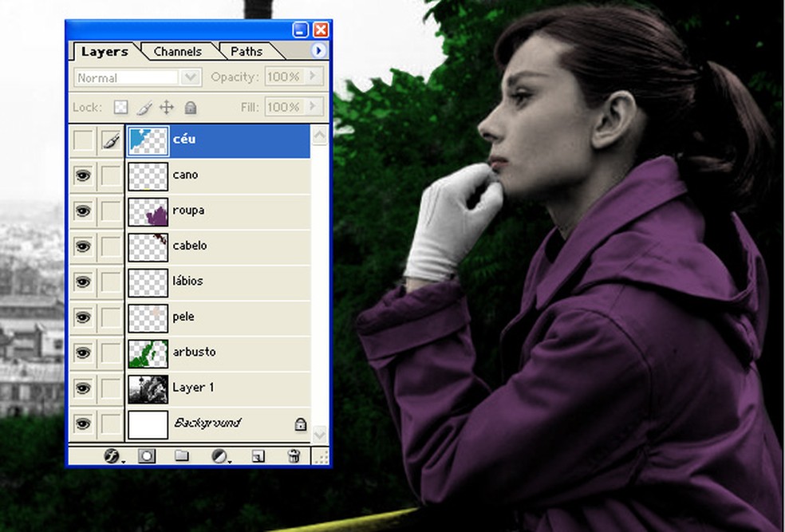Select the layer named Background

(207, 424)
